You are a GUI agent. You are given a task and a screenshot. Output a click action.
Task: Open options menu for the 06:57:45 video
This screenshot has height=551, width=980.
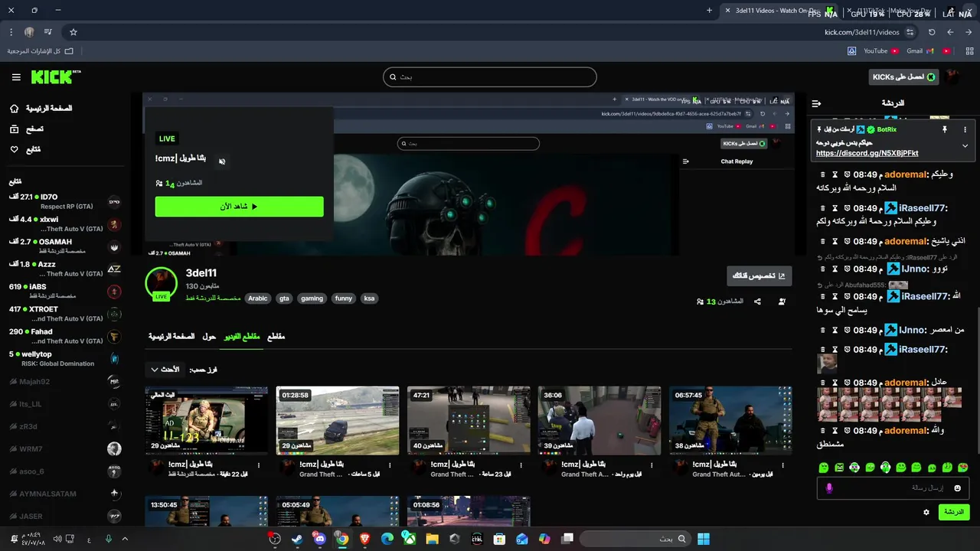[782, 465]
